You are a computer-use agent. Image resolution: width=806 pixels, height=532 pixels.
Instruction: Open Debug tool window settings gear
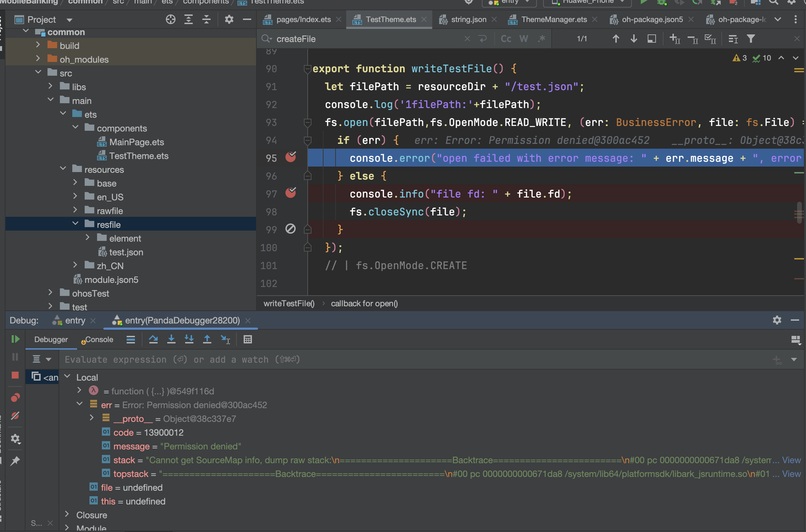click(x=777, y=320)
